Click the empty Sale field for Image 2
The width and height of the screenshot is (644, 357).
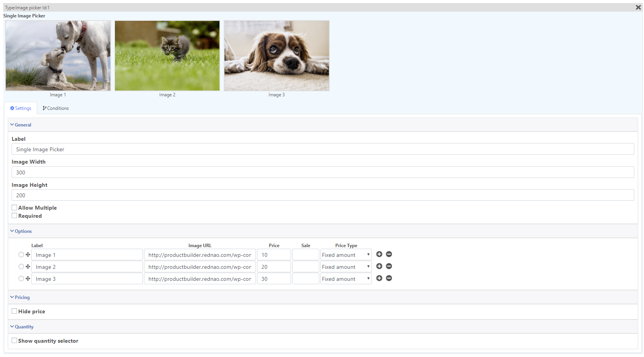(306, 267)
